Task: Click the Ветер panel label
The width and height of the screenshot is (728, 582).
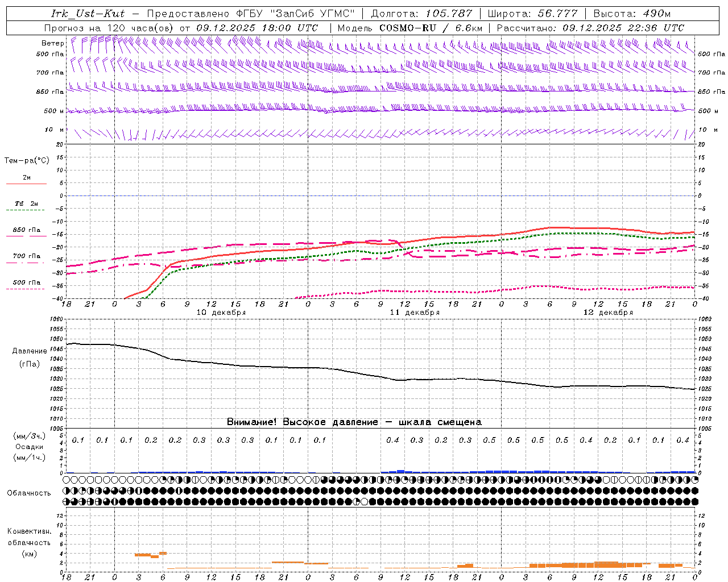Action: tap(53, 43)
